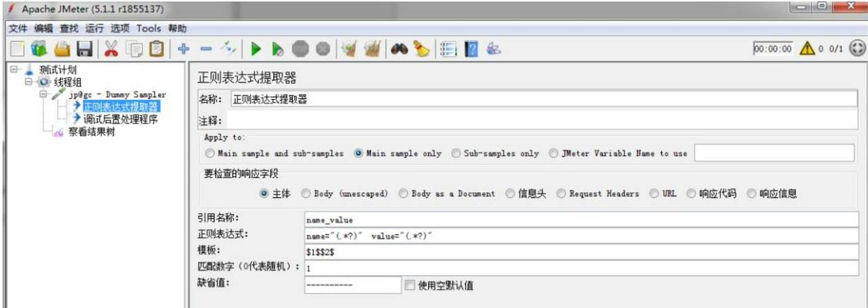
Task: Select 察看结果树 tree item
Action: 92,132
